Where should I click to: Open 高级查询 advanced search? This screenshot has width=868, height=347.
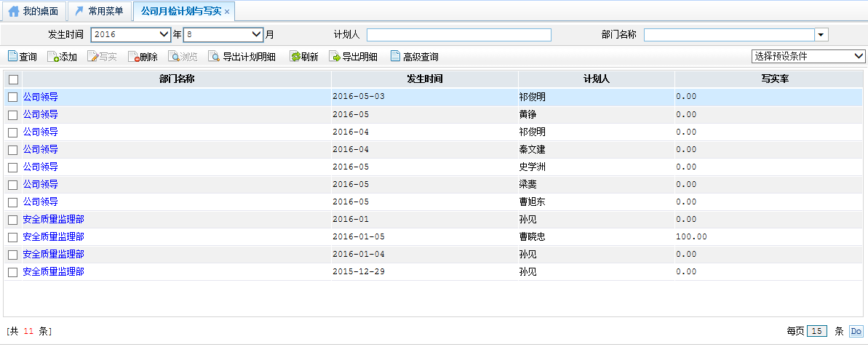coord(395,57)
